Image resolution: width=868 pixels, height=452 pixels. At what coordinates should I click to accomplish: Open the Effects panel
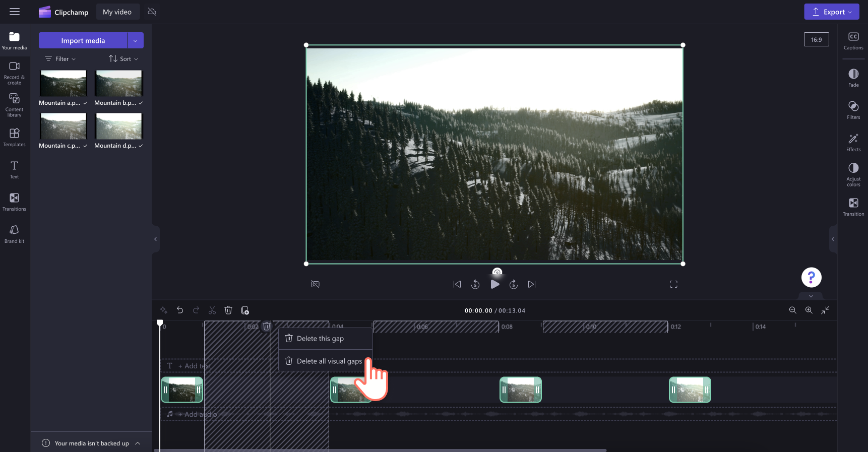pyautogui.click(x=853, y=143)
